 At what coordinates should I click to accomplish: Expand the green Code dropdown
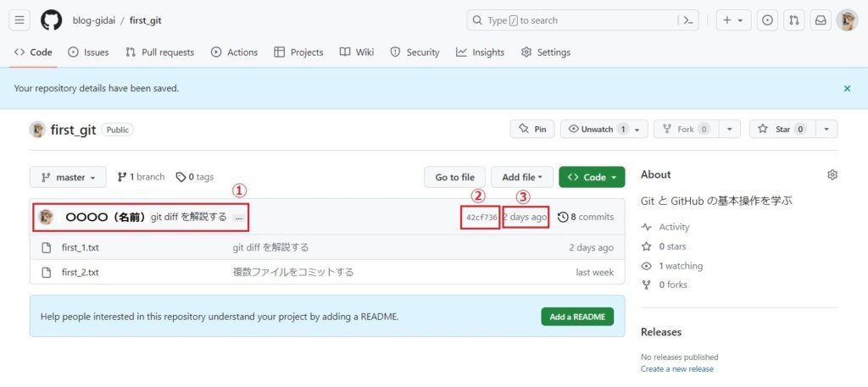(x=592, y=177)
